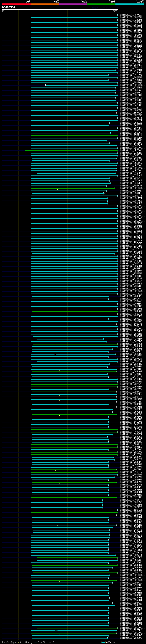
Task: Select the UniRef100_P13639 label
Action: coord(131,279)
